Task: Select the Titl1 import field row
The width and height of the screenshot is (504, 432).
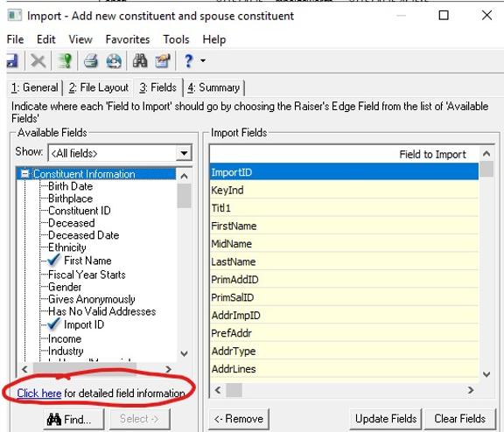Action: click(x=344, y=208)
